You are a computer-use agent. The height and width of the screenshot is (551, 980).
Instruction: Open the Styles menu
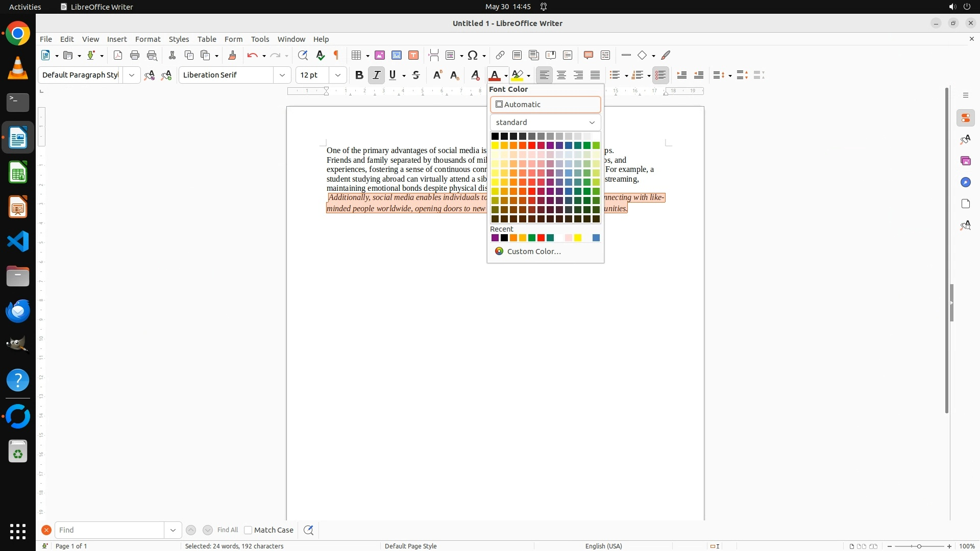click(179, 39)
